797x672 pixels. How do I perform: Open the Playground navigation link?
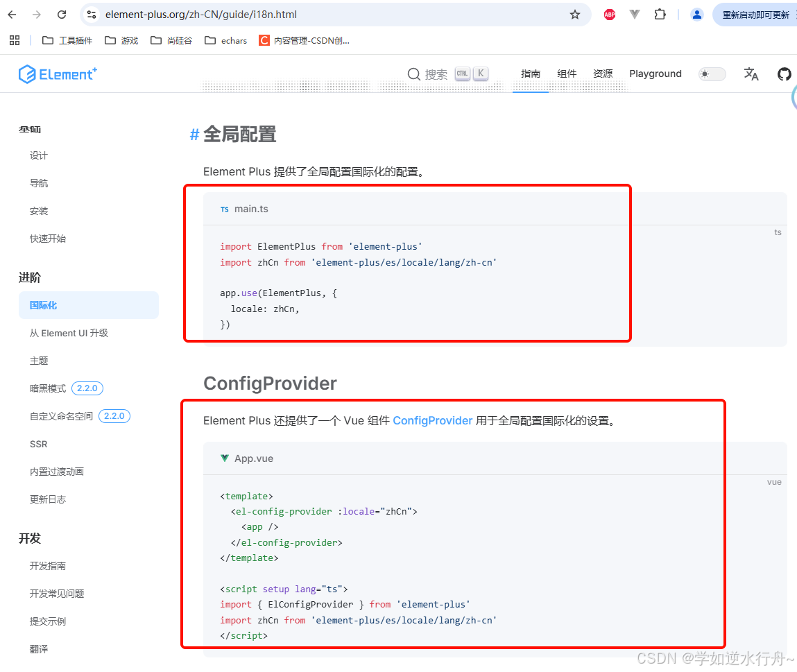click(x=655, y=74)
